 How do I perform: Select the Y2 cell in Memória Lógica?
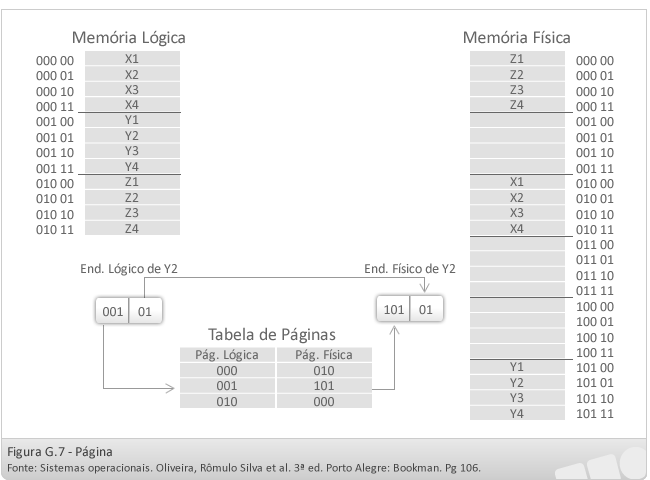(x=132, y=136)
